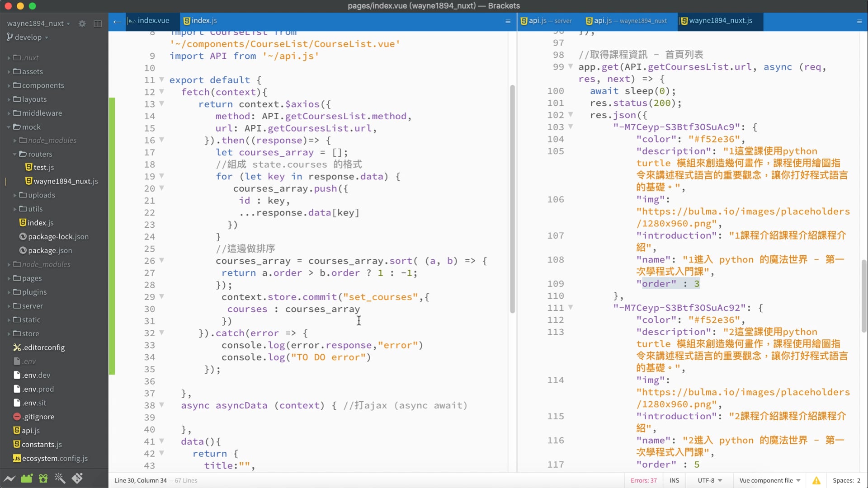Click the left editor vertical scrollbar

512,199
